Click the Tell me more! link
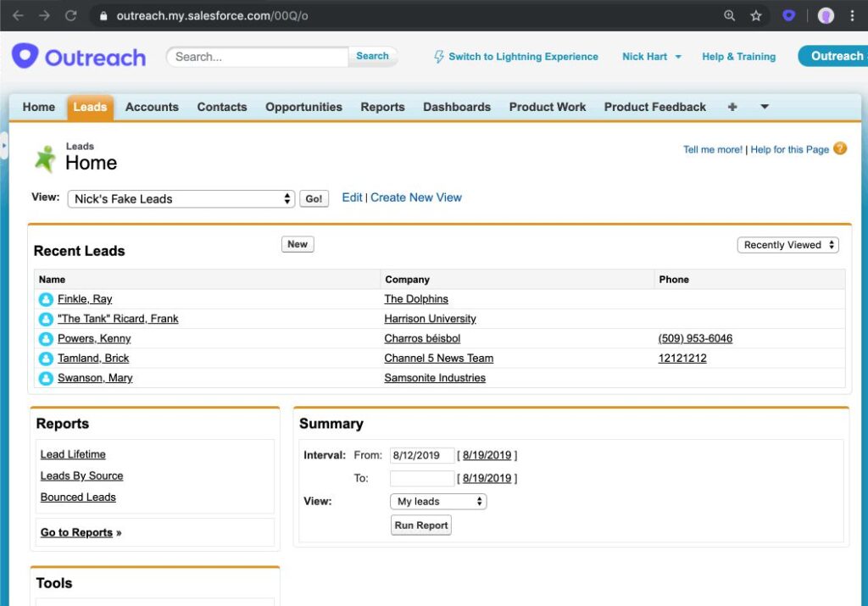The image size is (868, 606). [712, 149]
